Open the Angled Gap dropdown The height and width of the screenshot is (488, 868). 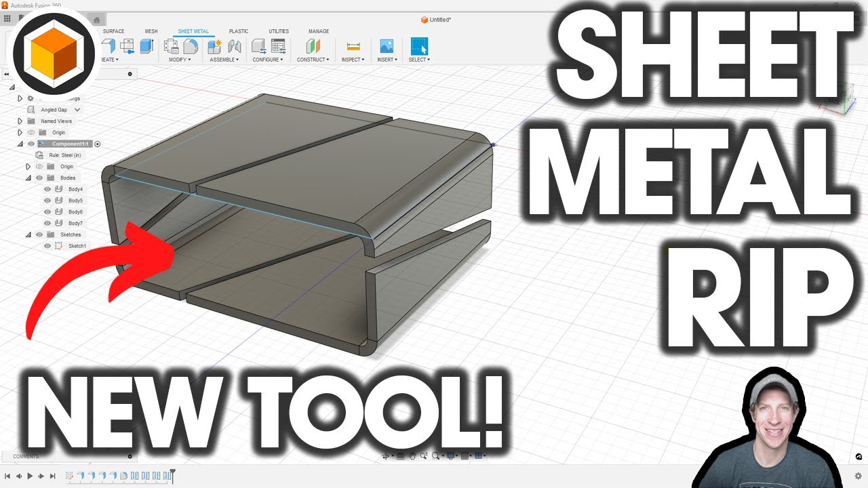pyautogui.click(x=77, y=110)
